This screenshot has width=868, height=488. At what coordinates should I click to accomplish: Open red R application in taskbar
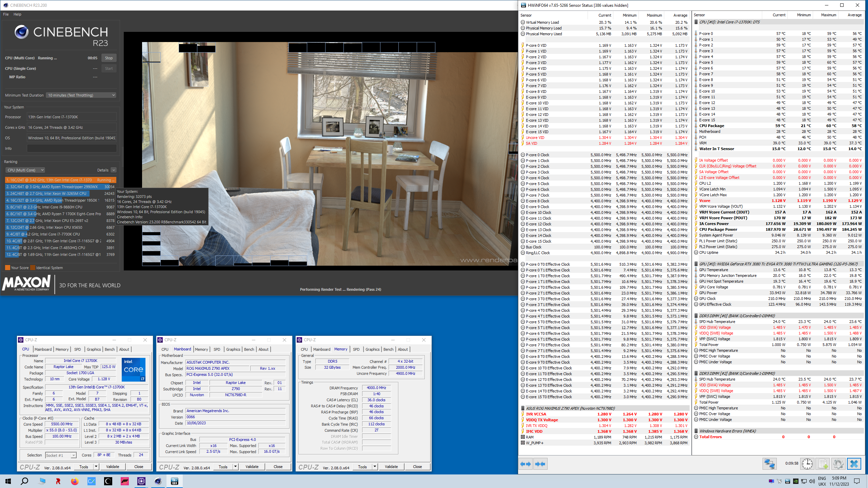coord(58,481)
